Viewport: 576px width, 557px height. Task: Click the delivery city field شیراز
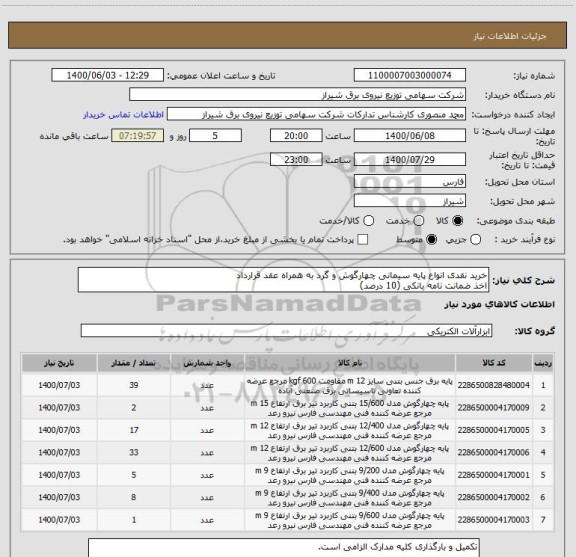pos(410,201)
